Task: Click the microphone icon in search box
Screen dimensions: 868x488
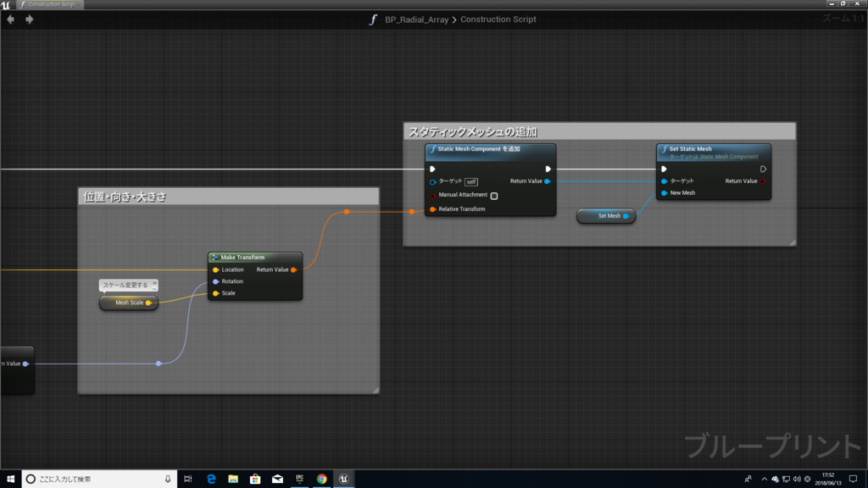Action: (x=168, y=480)
